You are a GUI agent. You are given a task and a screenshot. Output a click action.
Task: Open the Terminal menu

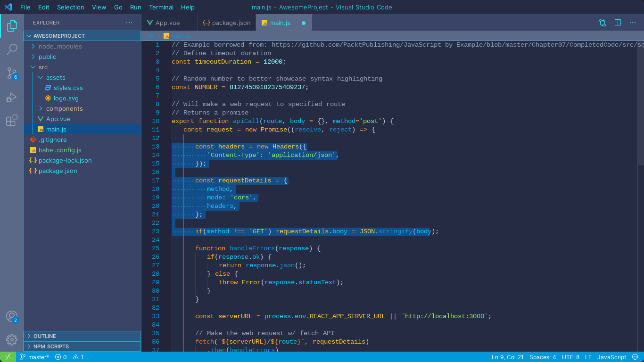[x=162, y=7]
